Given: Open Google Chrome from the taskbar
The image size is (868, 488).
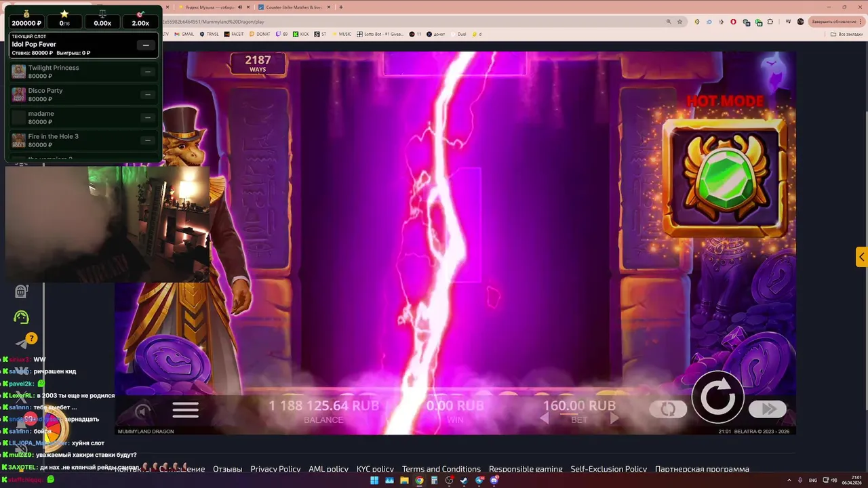Looking at the screenshot, I should pyautogui.click(x=419, y=480).
